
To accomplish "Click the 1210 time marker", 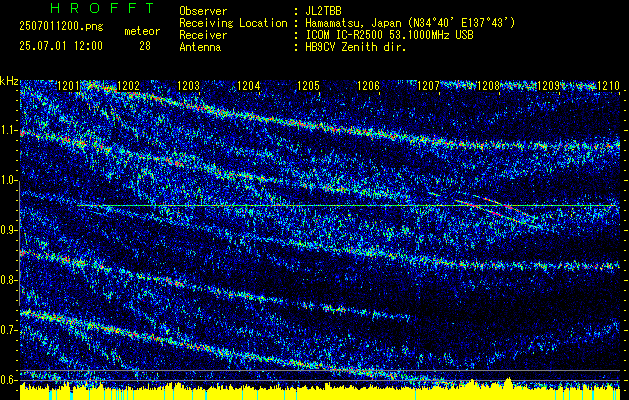I will tap(608, 86).
